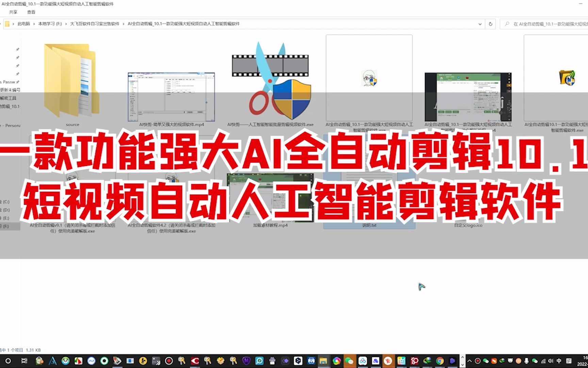Open Task View on the taskbar
This screenshot has width=588, height=368.
pos(24,361)
